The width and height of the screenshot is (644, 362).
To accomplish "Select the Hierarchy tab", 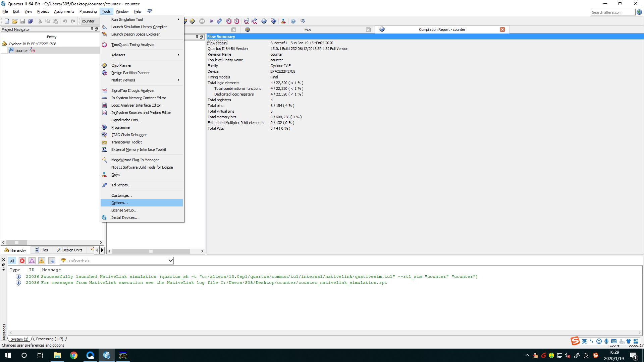I will 15,250.
